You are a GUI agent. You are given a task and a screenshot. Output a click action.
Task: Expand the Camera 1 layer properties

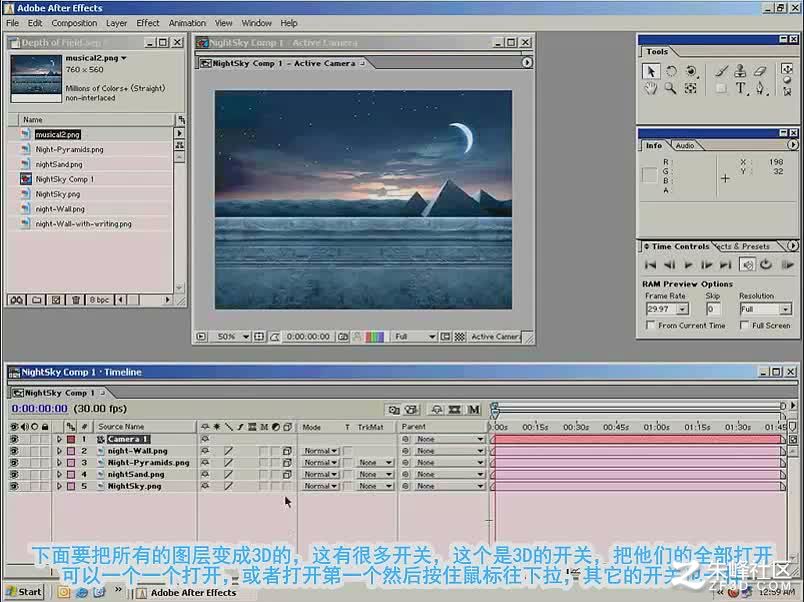(59, 439)
